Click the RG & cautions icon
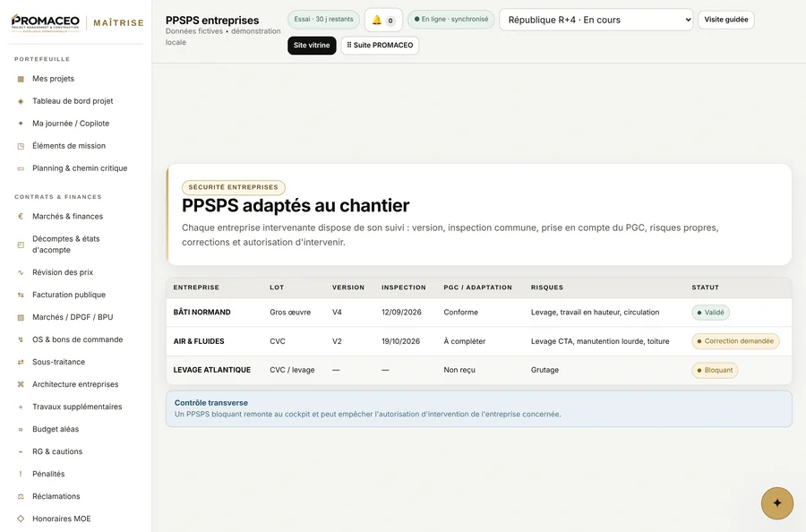Viewport: 806px width, 532px height. tap(21, 451)
